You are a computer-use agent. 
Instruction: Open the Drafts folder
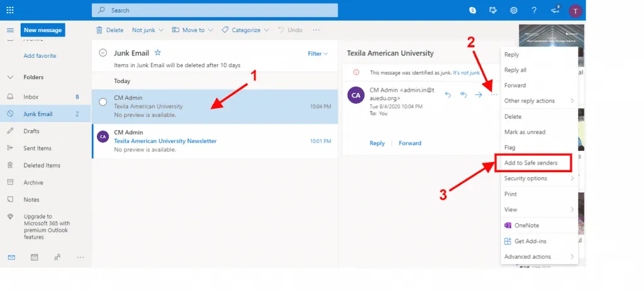(x=45, y=131)
